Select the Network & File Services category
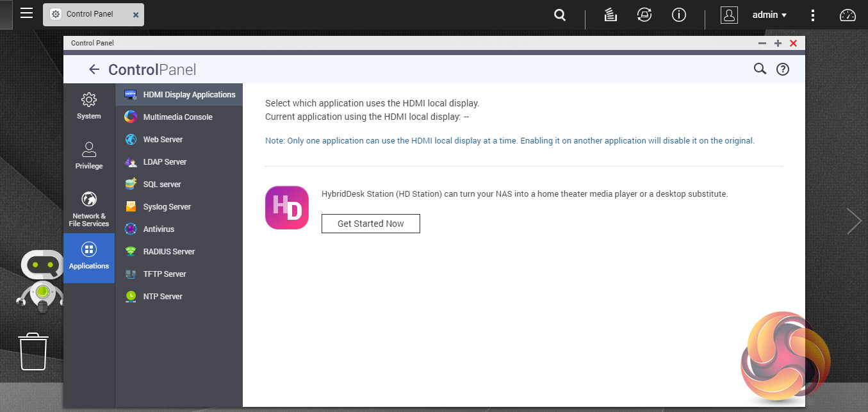The height and width of the screenshot is (412, 868). (x=89, y=209)
